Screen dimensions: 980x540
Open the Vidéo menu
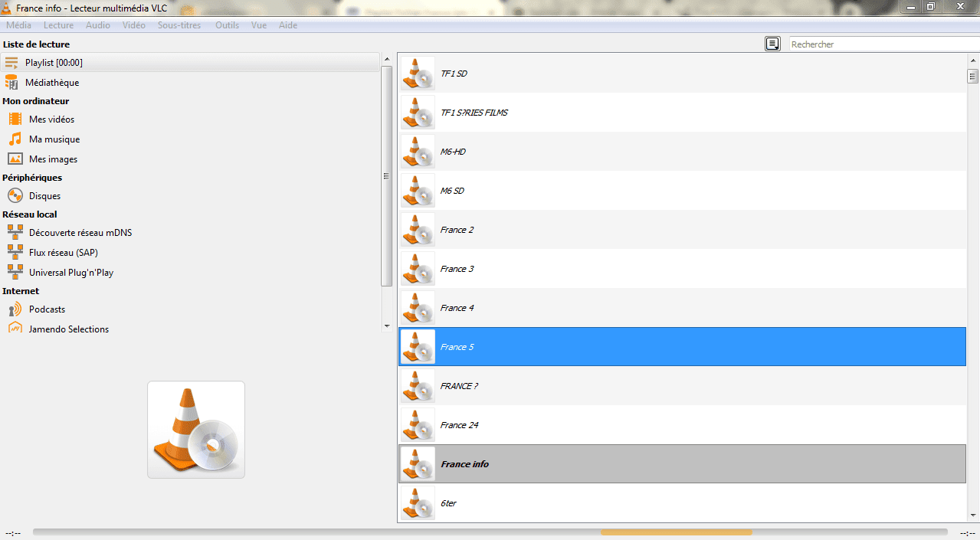pyautogui.click(x=133, y=25)
